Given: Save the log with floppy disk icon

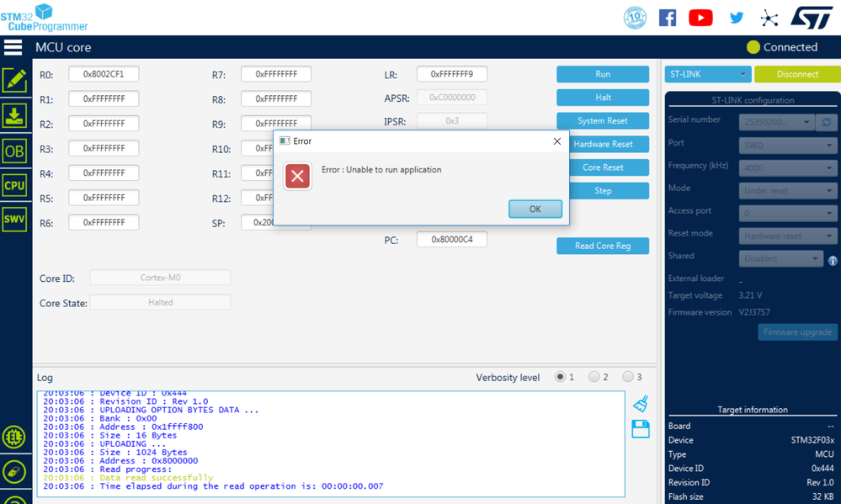Looking at the screenshot, I should point(641,429).
